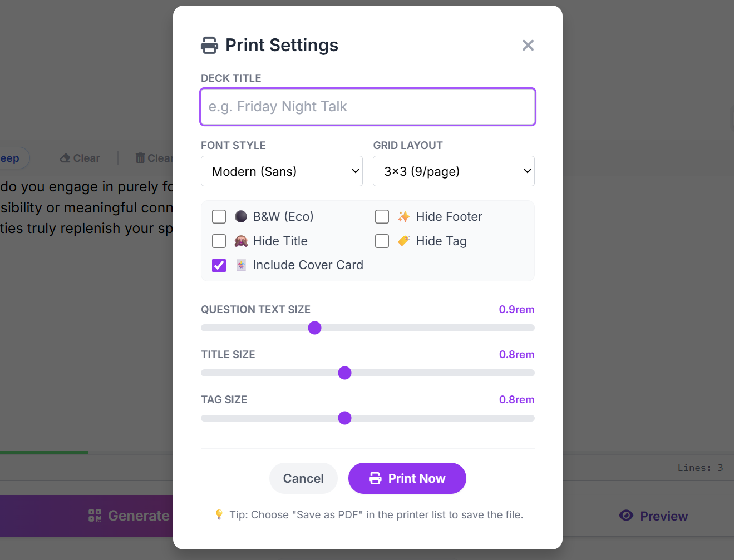734x560 pixels.
Task: Click the monkey emoji beside Hide Title
Action: pyautogui.click(x=240, y=241)
